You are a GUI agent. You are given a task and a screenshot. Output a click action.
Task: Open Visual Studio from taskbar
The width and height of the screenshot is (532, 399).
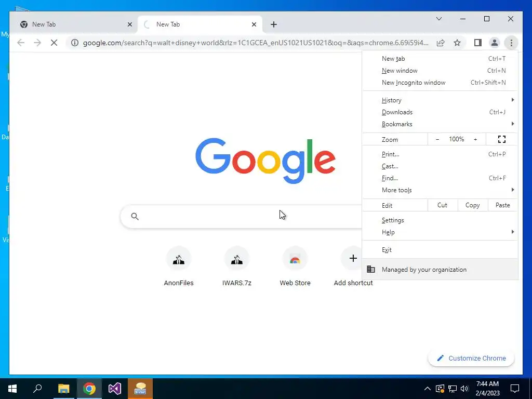coord(115,389)
